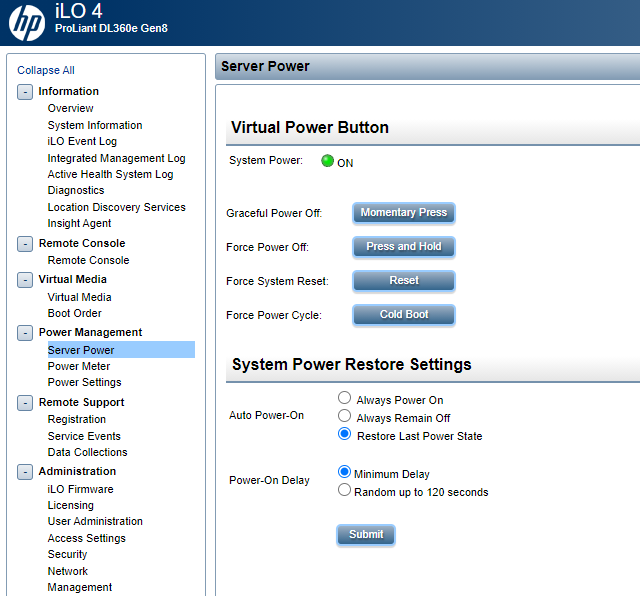Click Press and Hold button

tap(404, 247)
